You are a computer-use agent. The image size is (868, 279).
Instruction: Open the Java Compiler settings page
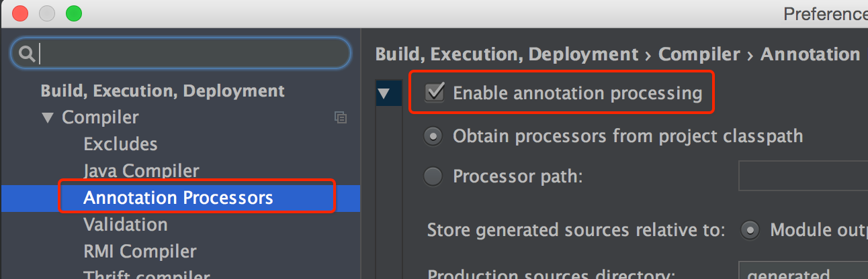click(141, 171)
